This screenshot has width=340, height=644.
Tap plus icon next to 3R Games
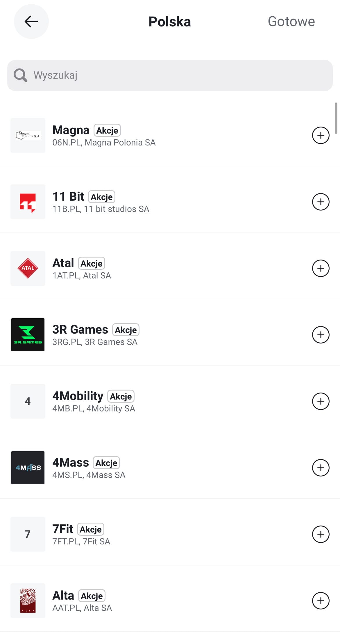(321, 335)
